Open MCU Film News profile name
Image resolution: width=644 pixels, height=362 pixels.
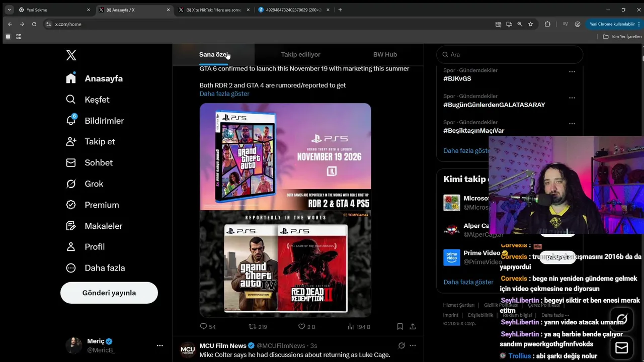223,345
